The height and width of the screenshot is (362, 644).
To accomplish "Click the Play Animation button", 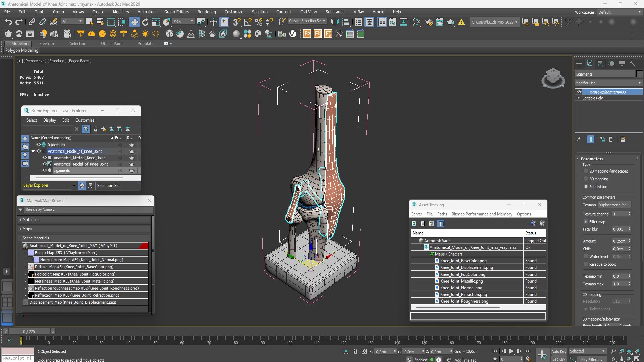I will pyautogui.click(x=511, y=351).
